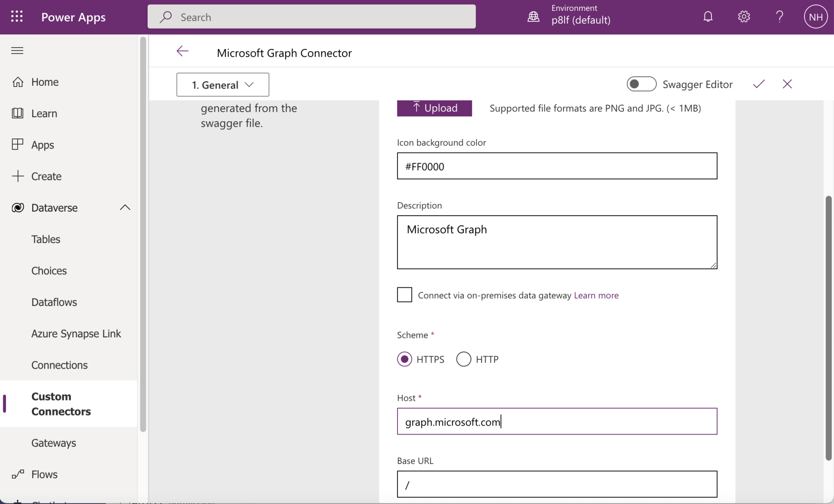Open the environment picker globe icon
The width and height of the screenshot is (834, 504).
[533, 17]
